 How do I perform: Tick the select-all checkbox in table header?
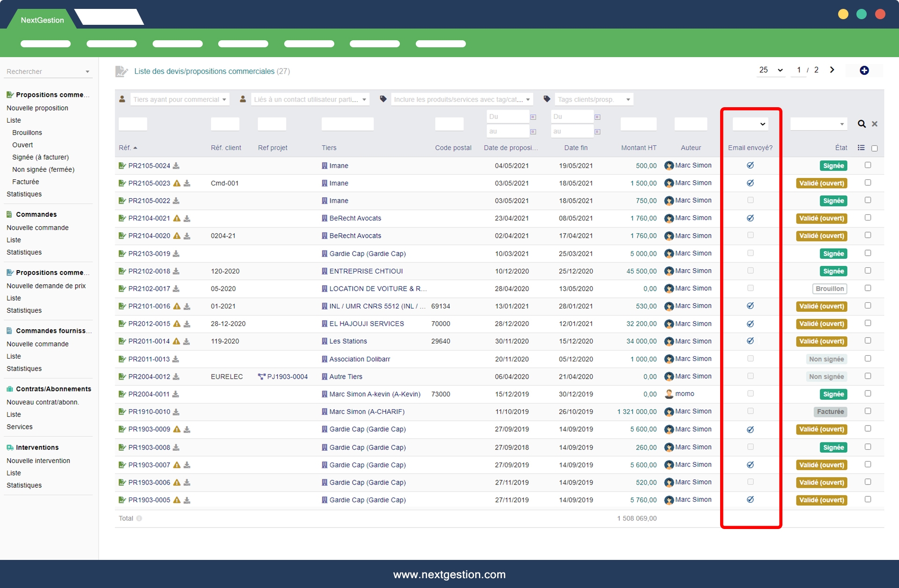pyautogui.click(x=874, y=148)
